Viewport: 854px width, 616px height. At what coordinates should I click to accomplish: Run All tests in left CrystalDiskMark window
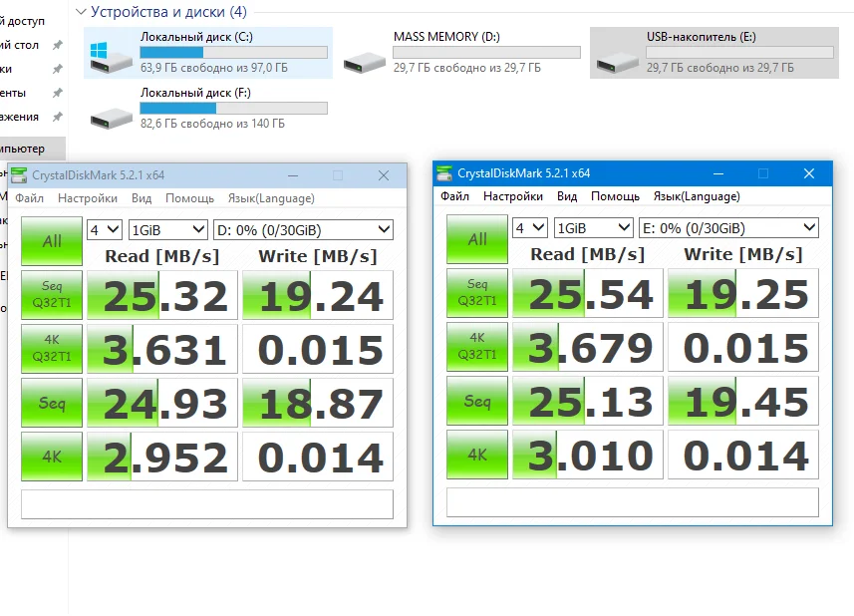52,241
